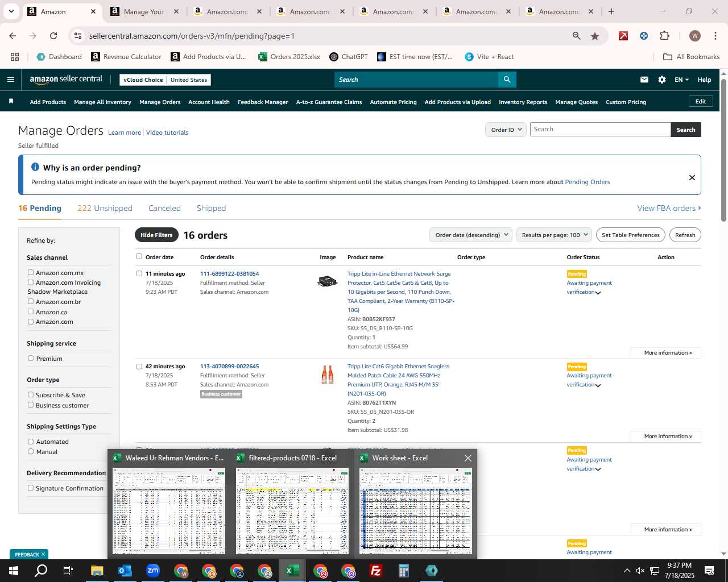The image size is (728, 582).
Task: Open FileZilla from the taskbar
Action: [x=375, y=571]
